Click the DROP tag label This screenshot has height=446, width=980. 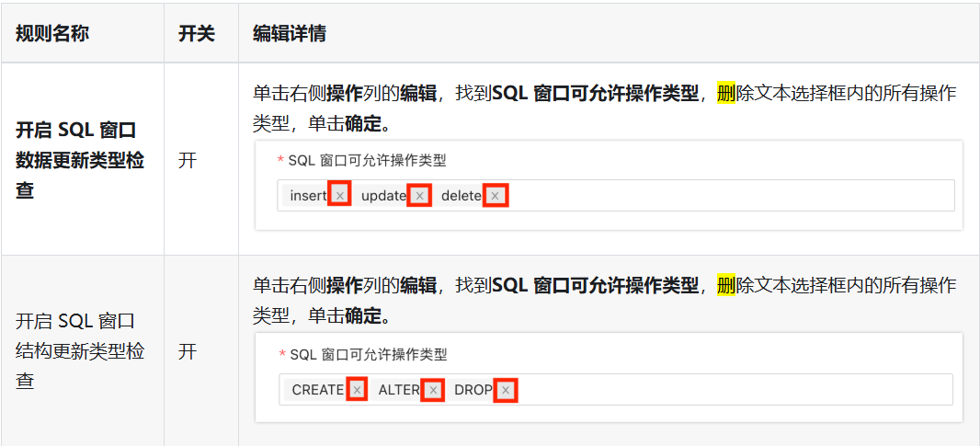[x=473, y=390]
